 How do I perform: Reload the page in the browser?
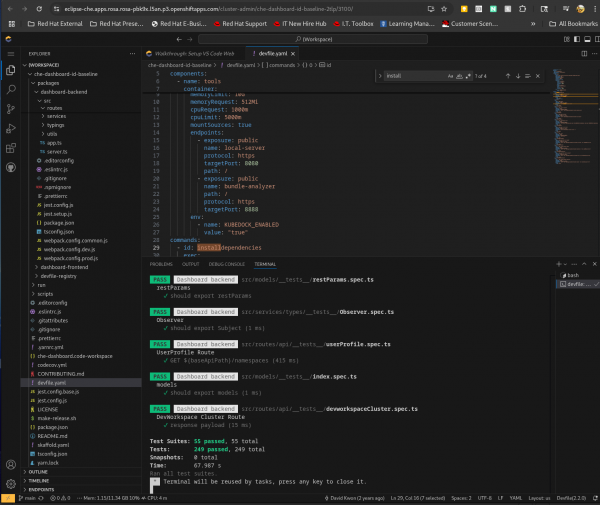39,9
